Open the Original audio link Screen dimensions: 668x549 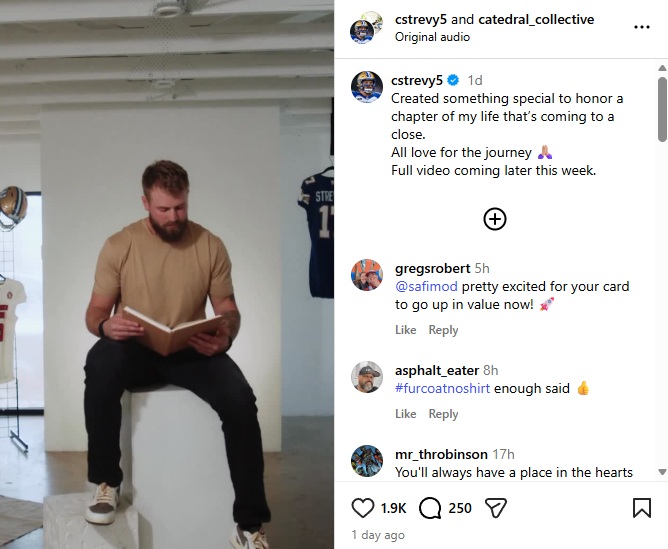(432, 37)
